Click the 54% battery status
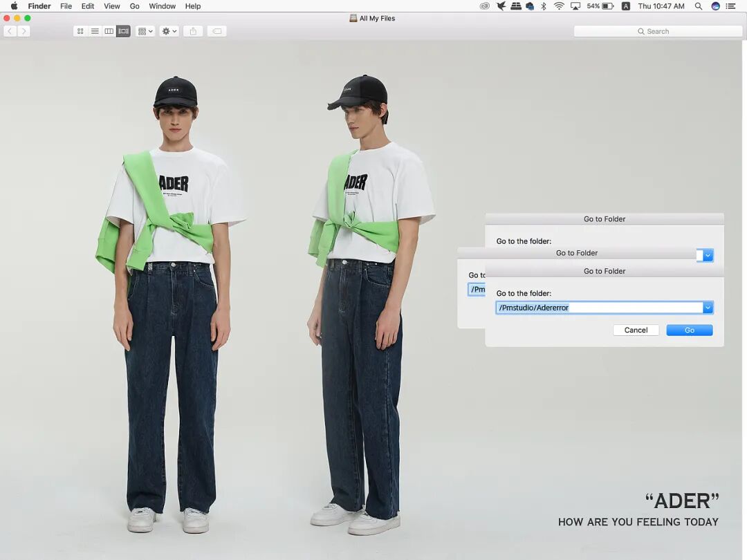 (x=600, y=6)
